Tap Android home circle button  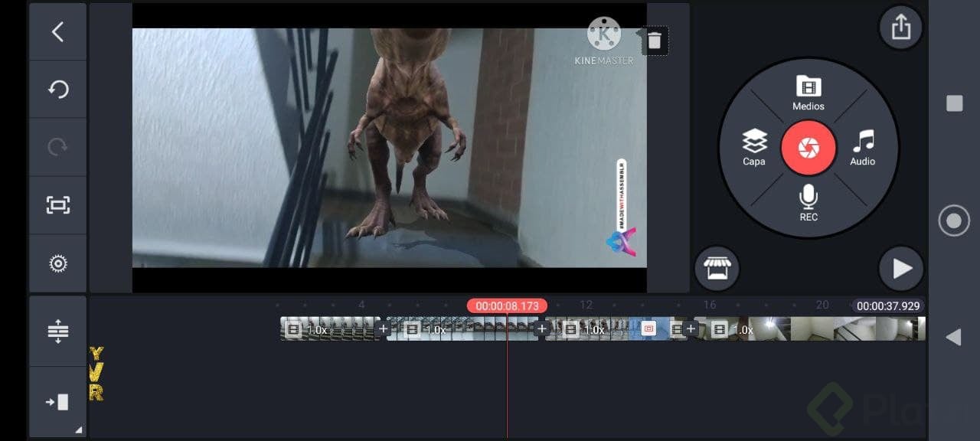954,221
